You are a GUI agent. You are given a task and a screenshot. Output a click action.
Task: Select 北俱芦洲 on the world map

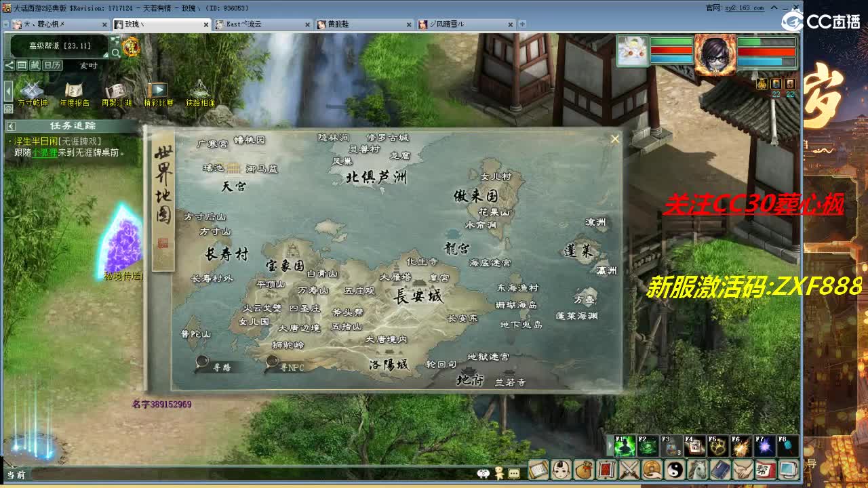coord(376,178)
